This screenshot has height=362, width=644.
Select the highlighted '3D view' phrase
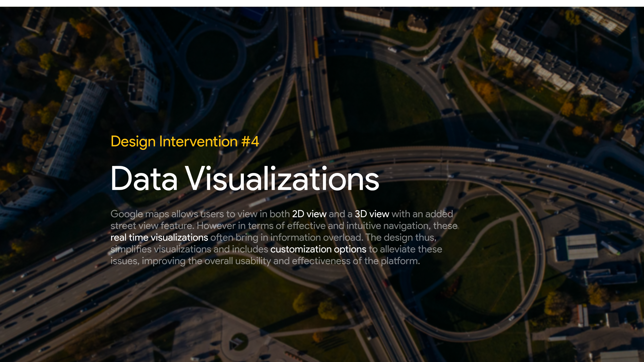coord(372,214)
